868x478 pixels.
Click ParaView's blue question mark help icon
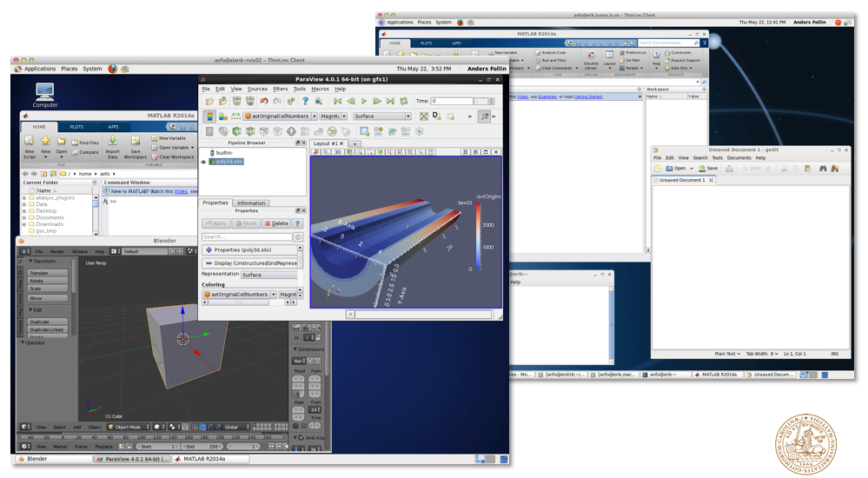[x=305, y=102]
